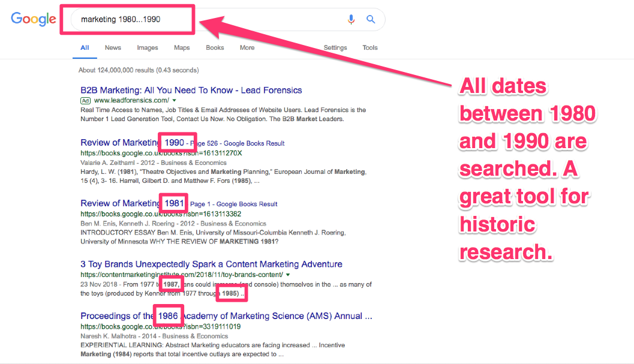
Task: Click Ben M. Enis, Kenneth J. Roering byline
Action: click(173, 223)
